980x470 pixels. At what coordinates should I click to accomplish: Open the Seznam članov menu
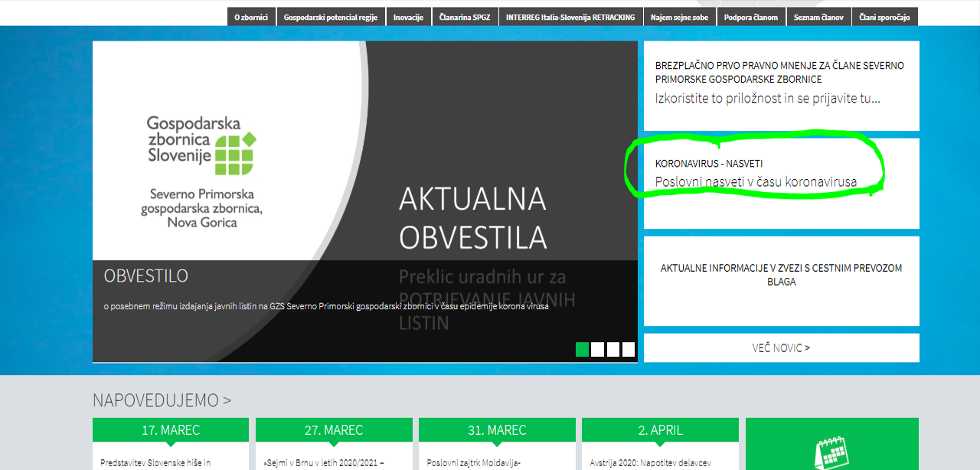point(818,16)
